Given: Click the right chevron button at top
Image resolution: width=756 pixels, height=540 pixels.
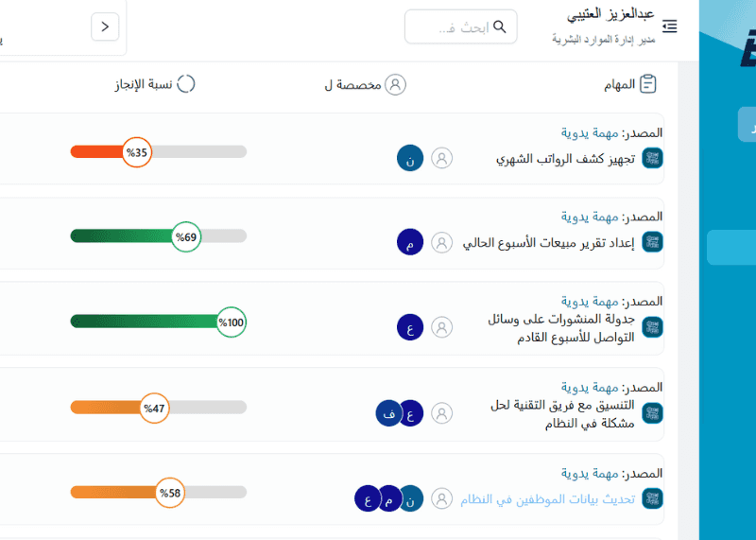Looking at the screenshot, I should [x=105, y=26].
